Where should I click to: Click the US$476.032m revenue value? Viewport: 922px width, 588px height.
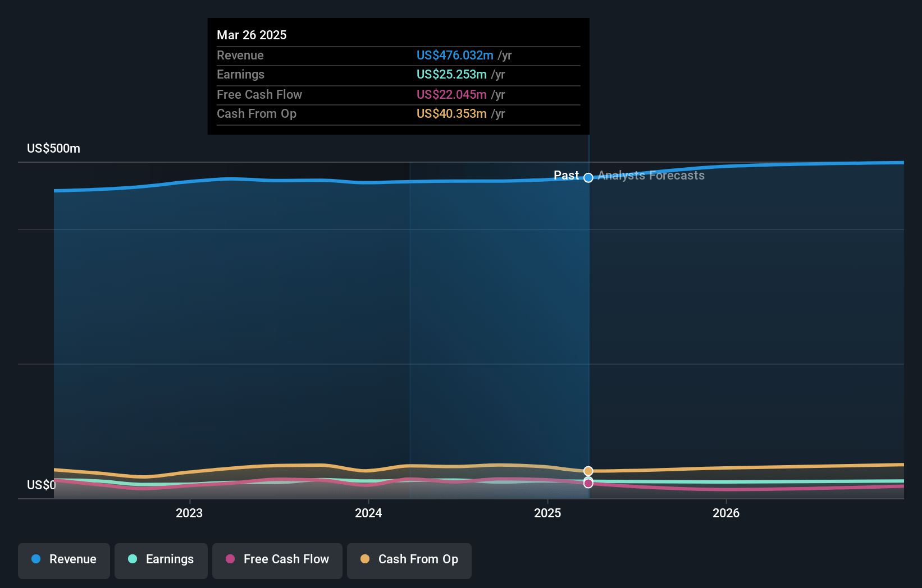click(x=455, y=55)
